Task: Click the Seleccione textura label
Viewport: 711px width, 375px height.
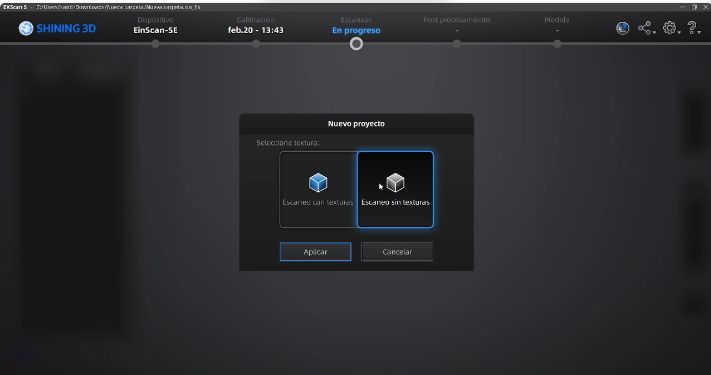Action: [288, 143]
